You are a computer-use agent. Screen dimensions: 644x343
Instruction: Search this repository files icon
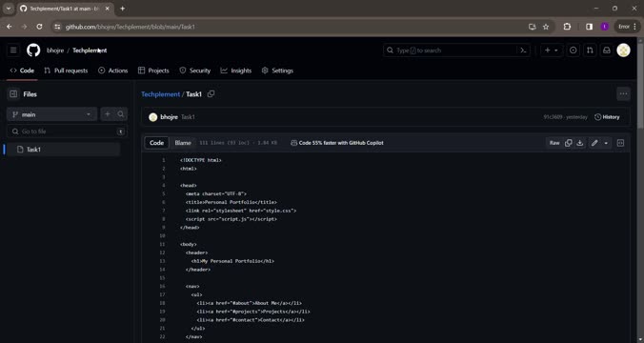point(121,114)
